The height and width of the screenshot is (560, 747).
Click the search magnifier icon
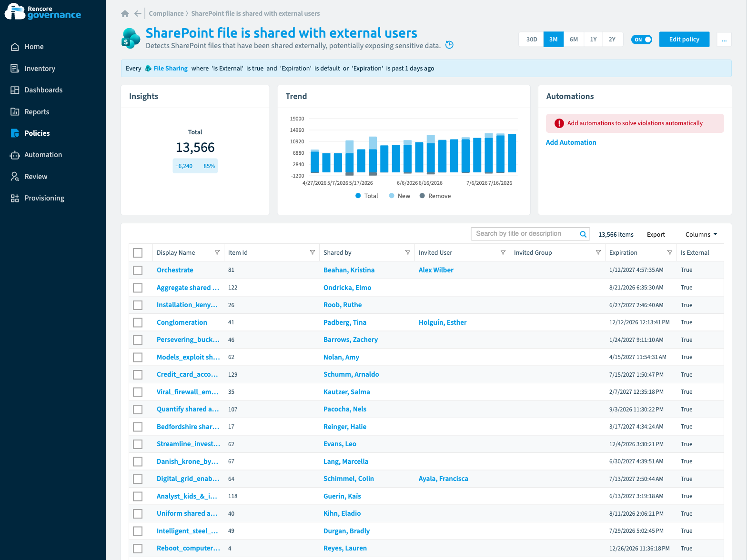click(x=583, y=234)
